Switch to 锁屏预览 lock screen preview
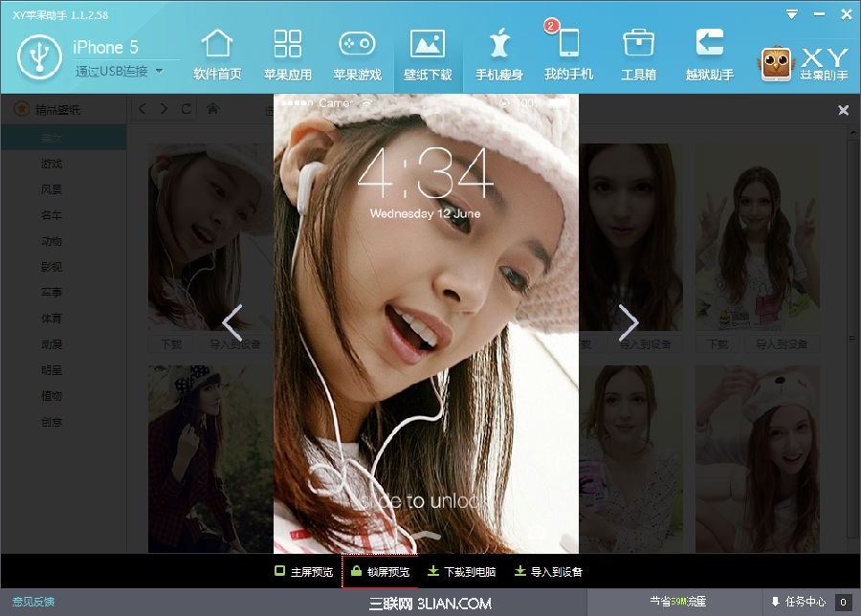 click(380, 572)
